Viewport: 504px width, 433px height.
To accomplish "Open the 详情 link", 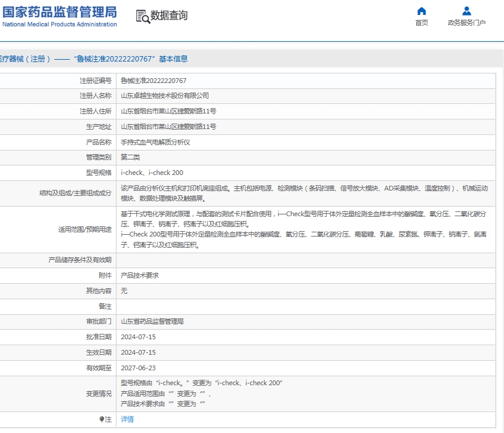I will (127, 419).
